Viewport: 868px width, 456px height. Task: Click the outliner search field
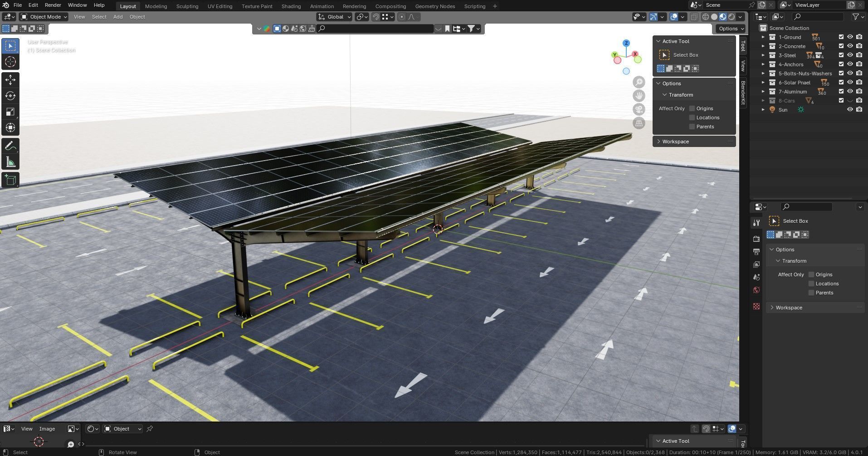(x=818, y=17)
